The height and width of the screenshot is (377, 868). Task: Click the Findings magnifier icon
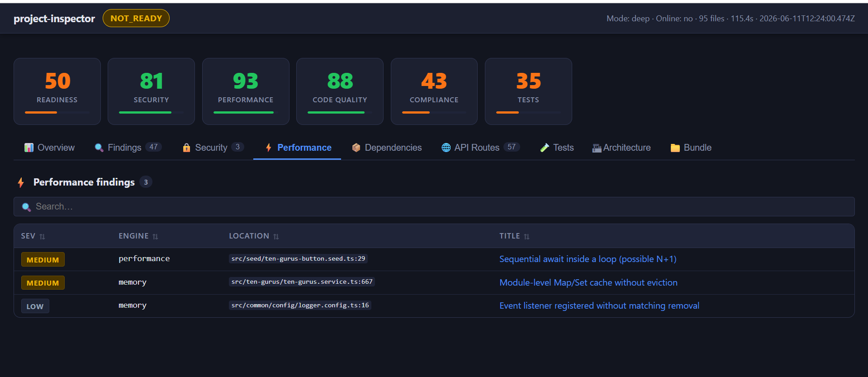coord(99,148)
